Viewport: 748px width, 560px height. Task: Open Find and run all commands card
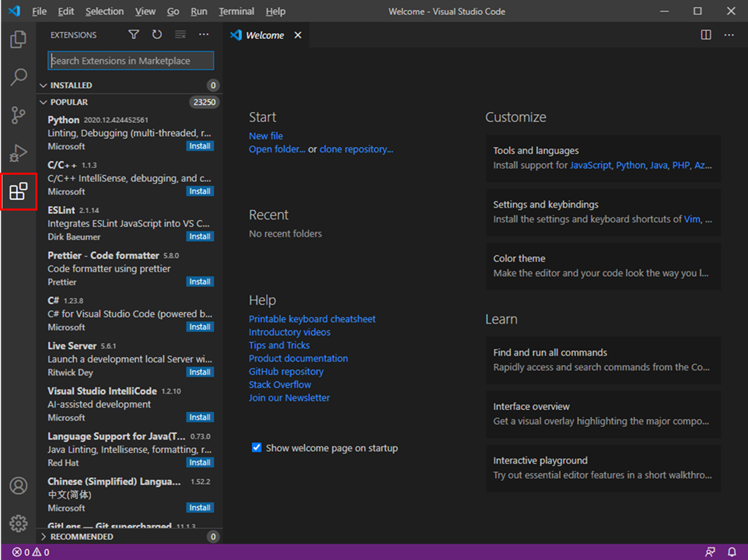(x=603, y=360)
